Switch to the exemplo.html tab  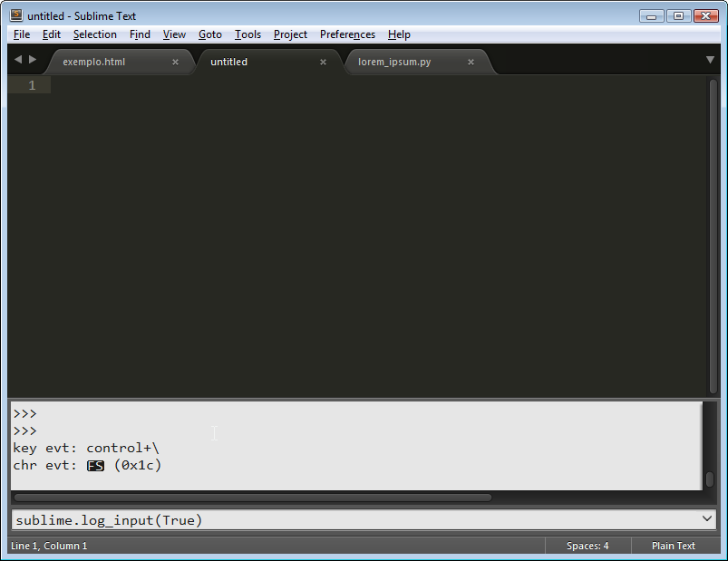[94, 63]
